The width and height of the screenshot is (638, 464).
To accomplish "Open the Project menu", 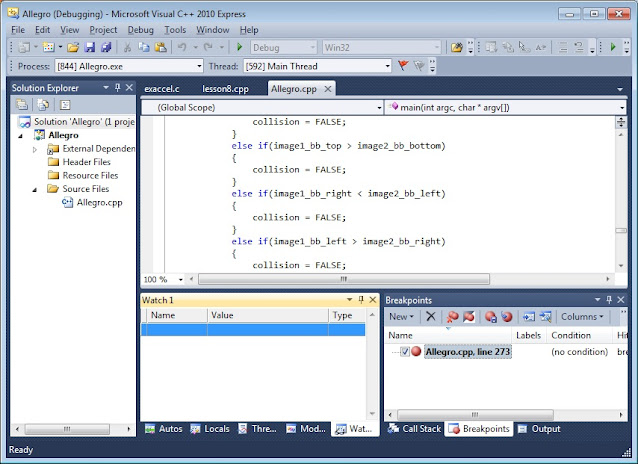I will point(103,30).
